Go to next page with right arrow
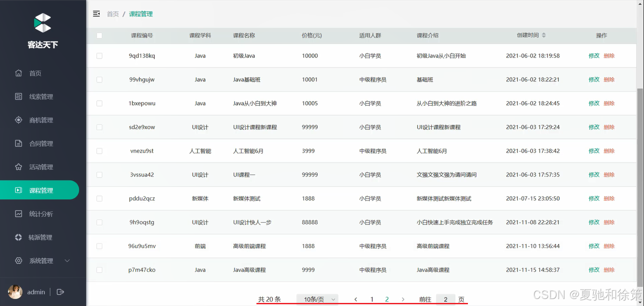 tap(403, 299)
